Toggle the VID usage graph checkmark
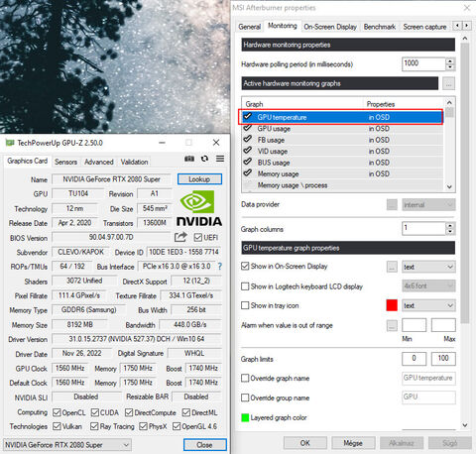 247,151
